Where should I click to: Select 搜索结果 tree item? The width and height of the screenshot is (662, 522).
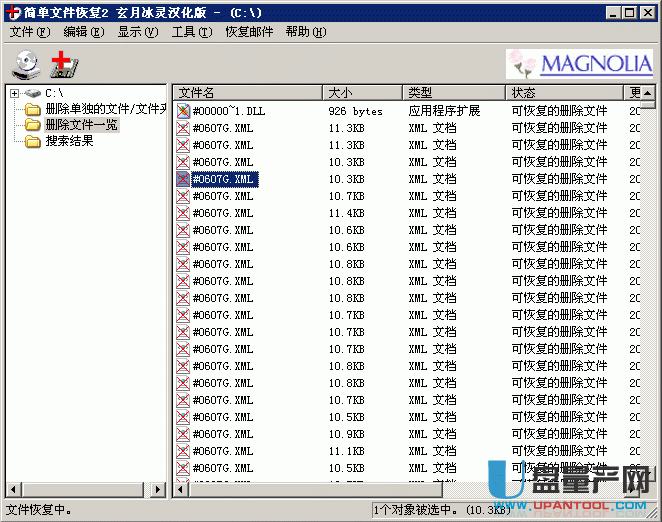69,141
